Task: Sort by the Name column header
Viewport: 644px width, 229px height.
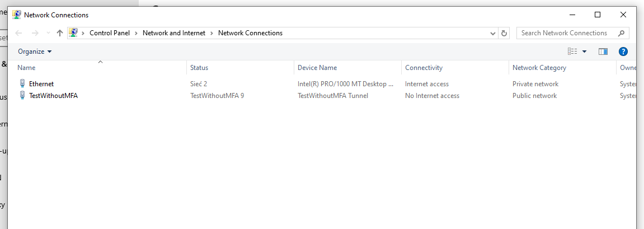Action: click(x=27, y=68)
